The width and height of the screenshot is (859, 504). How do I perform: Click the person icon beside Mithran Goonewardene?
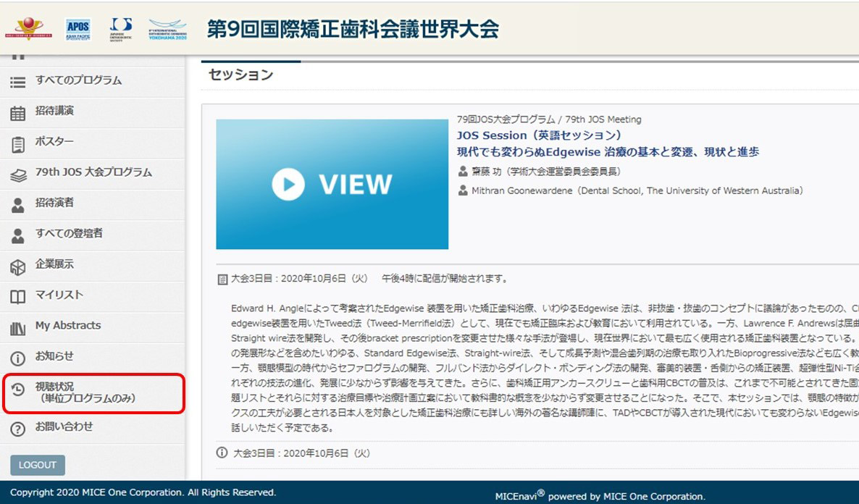click(x=463, y=190)
